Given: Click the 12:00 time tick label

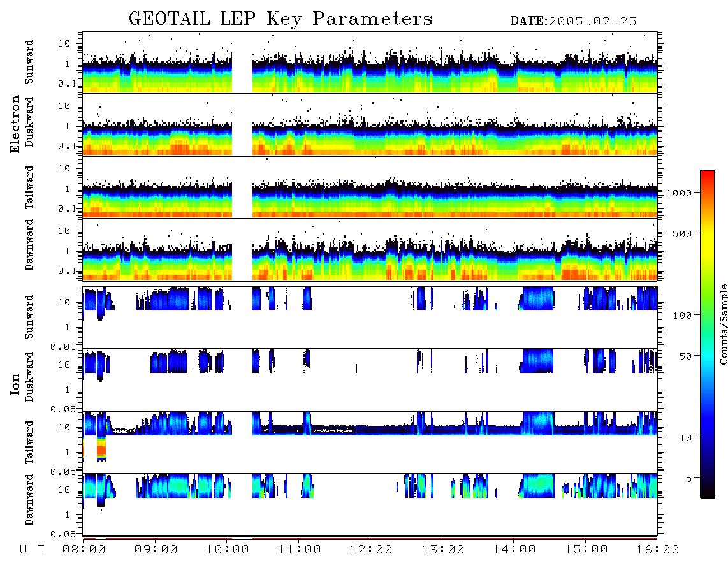Looking at the screenshot, I should click(x=371, y=550).
